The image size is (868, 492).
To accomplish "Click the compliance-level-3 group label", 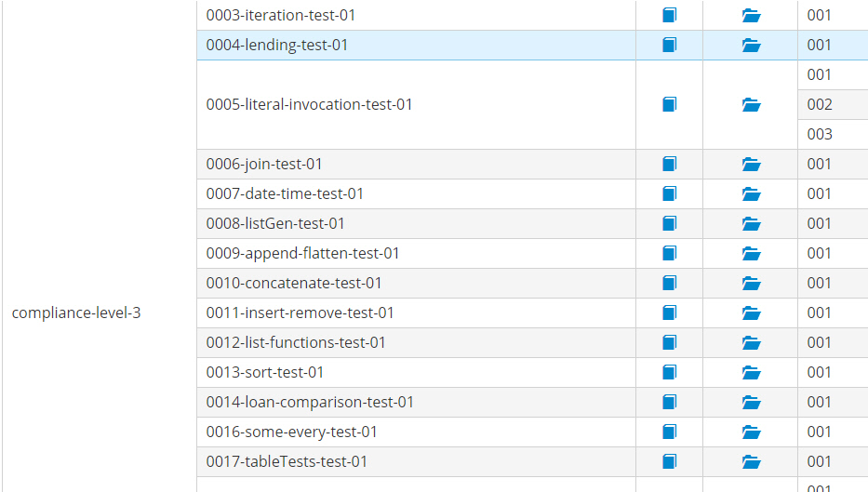I will [x=76, y=312].
